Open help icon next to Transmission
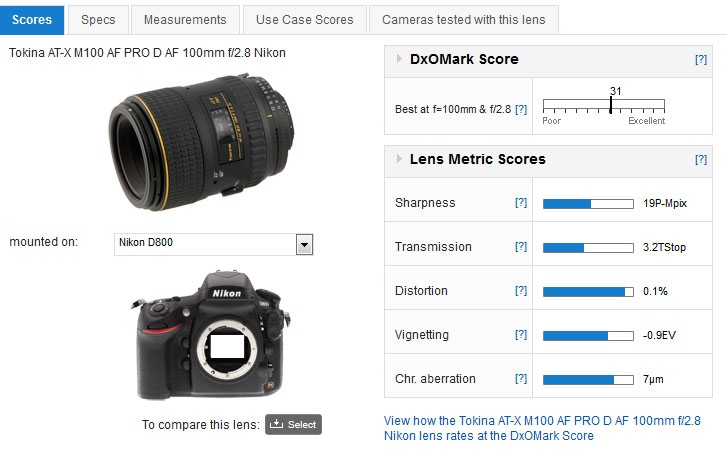 pyautogui.click(x=521, y=247)
